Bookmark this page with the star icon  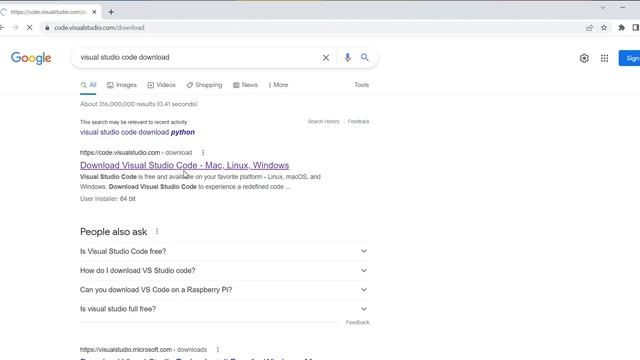pos(604,28)
